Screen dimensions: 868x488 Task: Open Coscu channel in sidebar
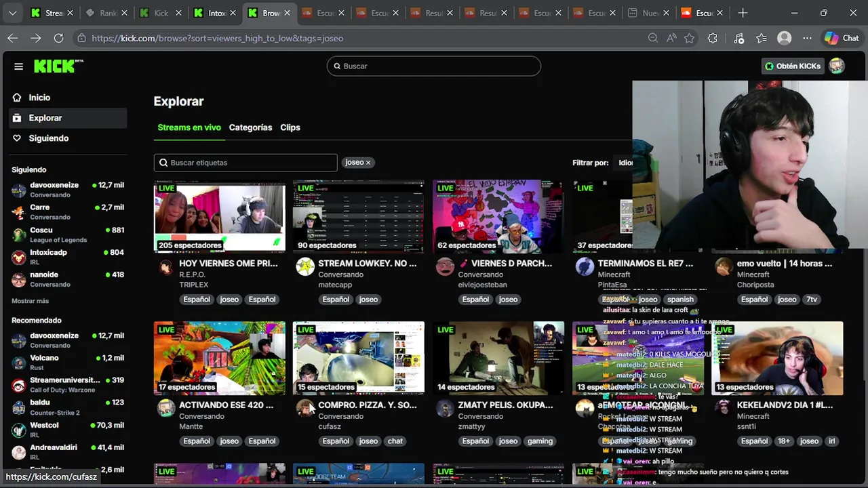coord(68,235)
